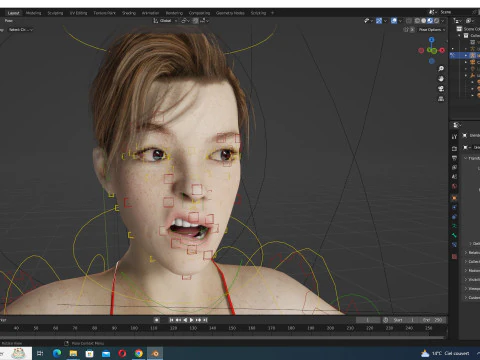This screenshot has width=480, height=360.
Task: Select the Scene Collection row in outliner
Action: click(468, 29)
